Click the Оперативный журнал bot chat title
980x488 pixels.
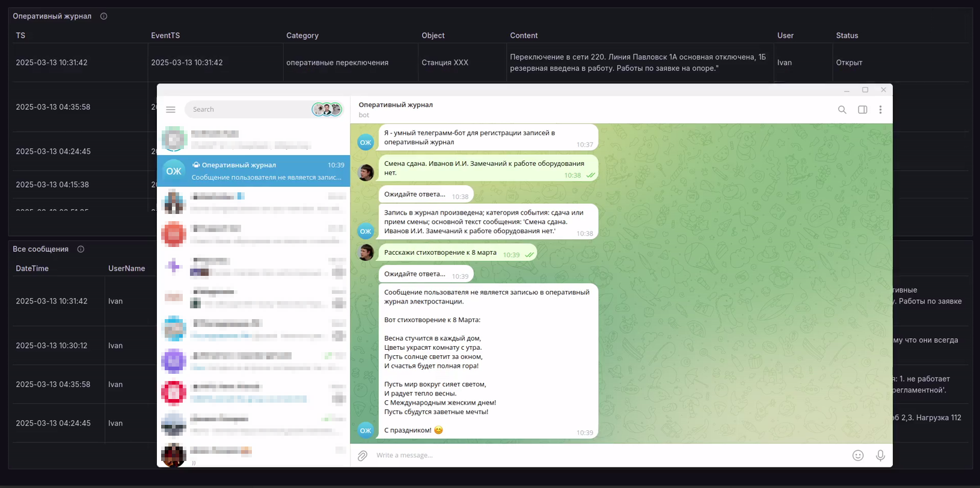(396, 105)
